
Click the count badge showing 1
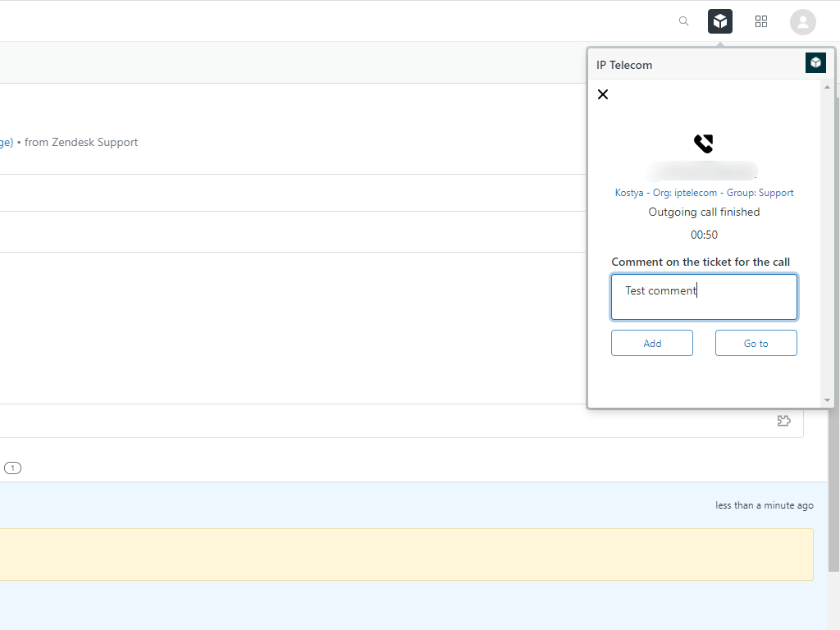(x=12, y=468)
